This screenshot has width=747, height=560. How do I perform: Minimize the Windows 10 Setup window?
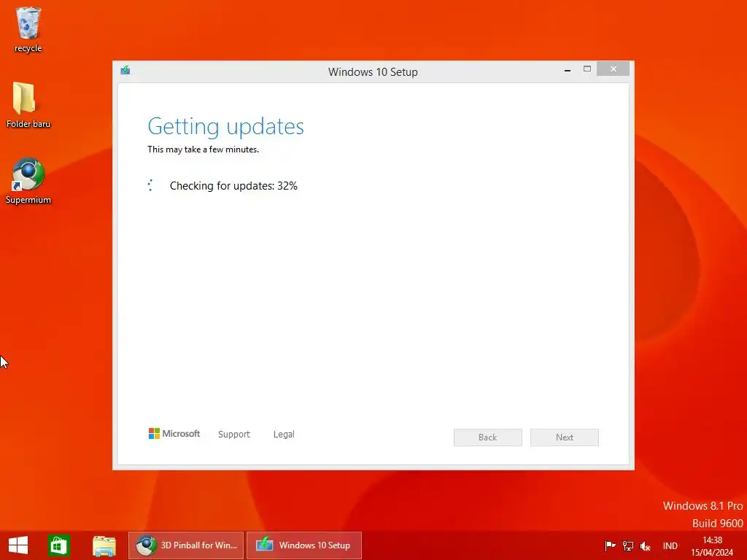568,69
